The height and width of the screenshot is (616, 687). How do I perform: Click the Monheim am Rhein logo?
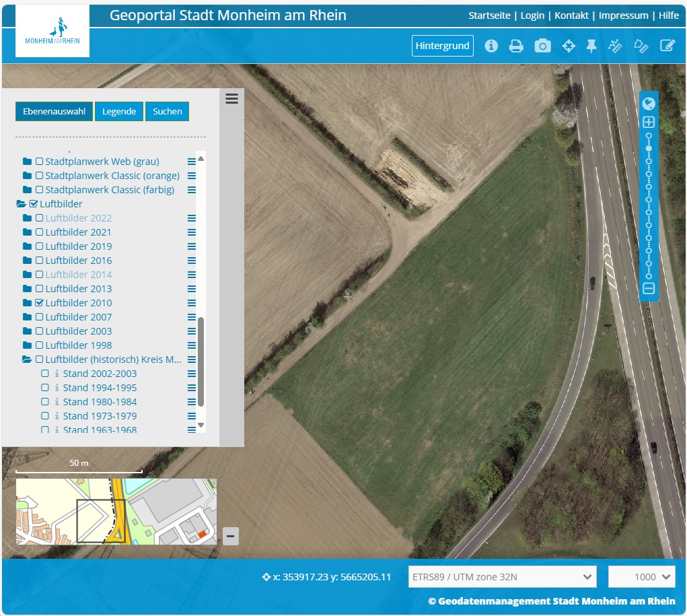click(52, 31)
